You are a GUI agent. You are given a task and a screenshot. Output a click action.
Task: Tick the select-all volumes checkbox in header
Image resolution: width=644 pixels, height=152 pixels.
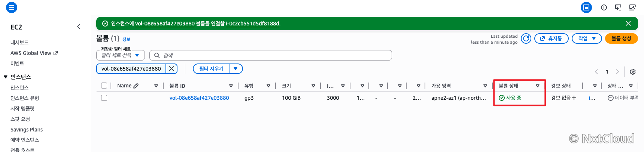pos(104,86)
